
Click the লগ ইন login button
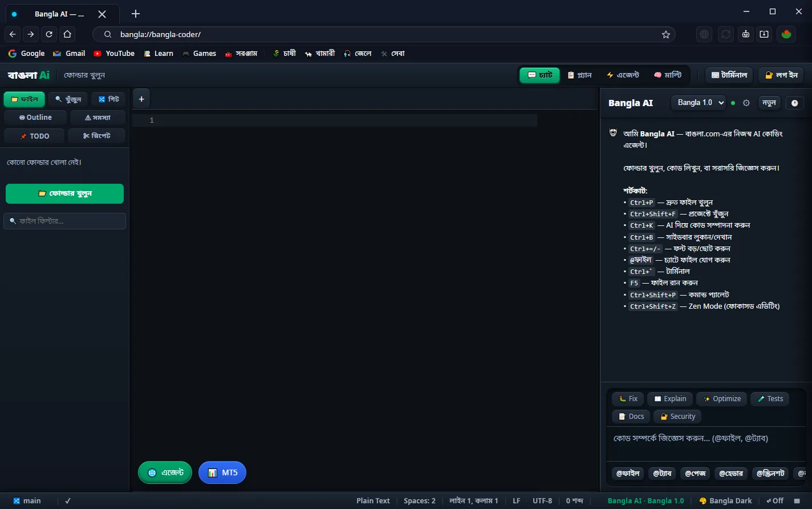(781, 75)
